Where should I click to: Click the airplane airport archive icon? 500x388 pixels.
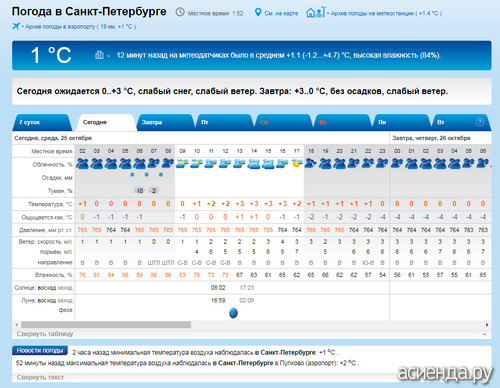[x=16, y=26]
